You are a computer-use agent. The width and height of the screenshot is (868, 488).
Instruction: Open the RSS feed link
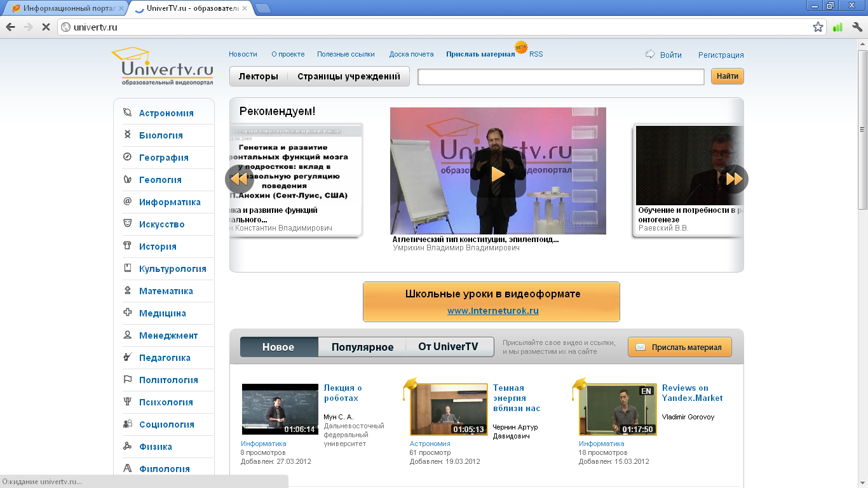tap(536, 54)
